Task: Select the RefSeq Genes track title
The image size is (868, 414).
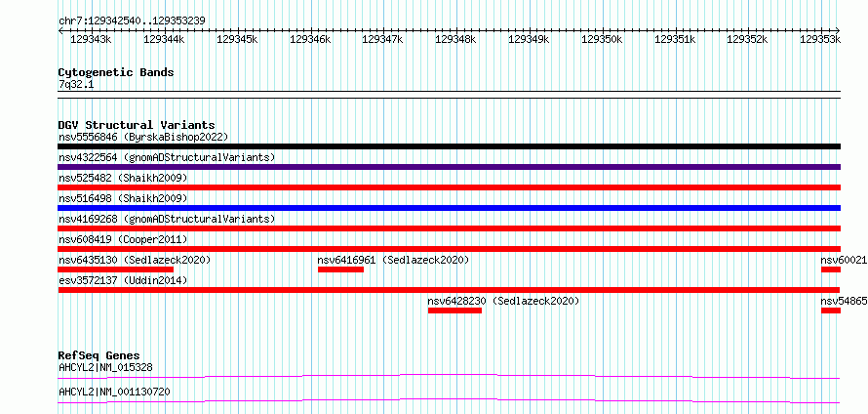Action: pyautogui.click(x=99, y=355)
